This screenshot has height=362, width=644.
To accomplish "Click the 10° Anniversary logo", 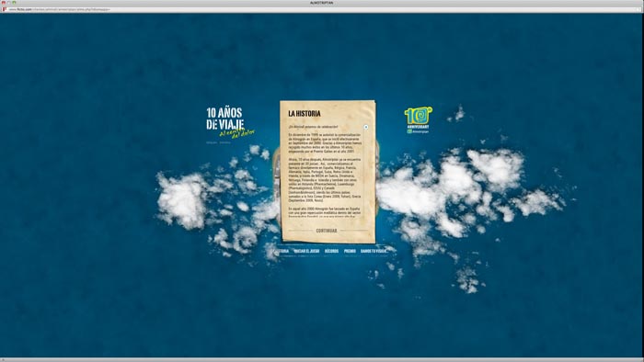I will tap(418, 120).
